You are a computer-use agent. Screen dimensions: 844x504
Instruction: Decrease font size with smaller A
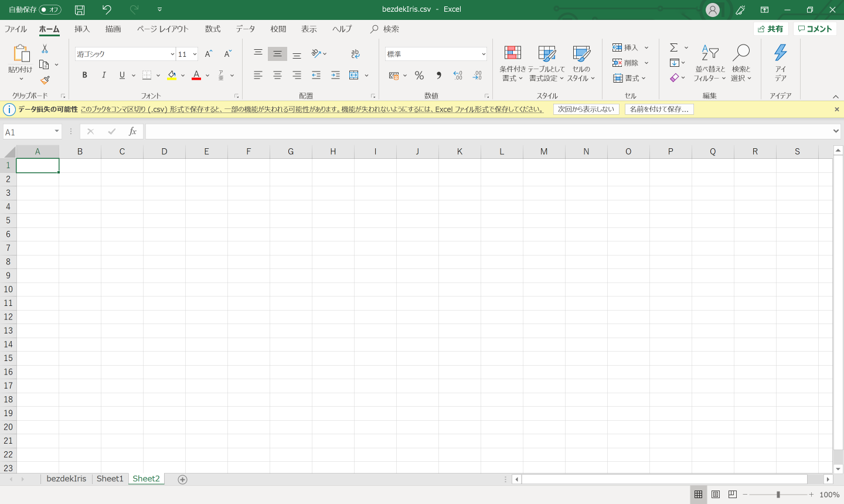[x=228, y=54]
